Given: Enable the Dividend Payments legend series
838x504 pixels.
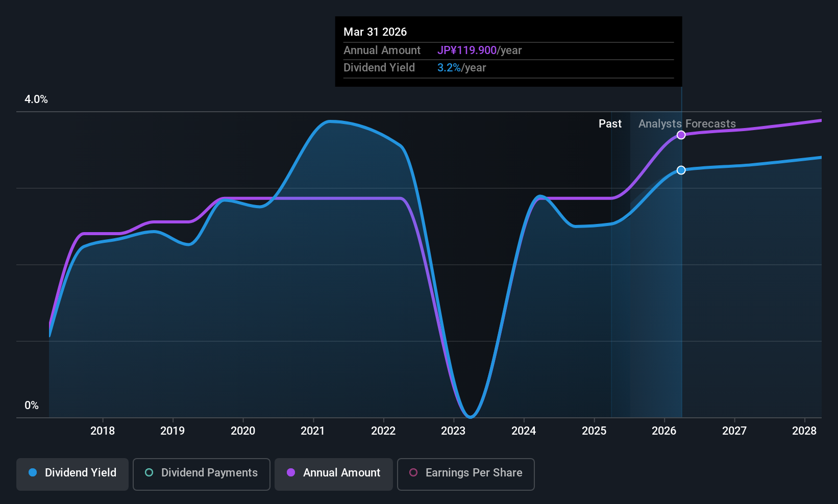Looking at the screenshot, I should (201, 474).
